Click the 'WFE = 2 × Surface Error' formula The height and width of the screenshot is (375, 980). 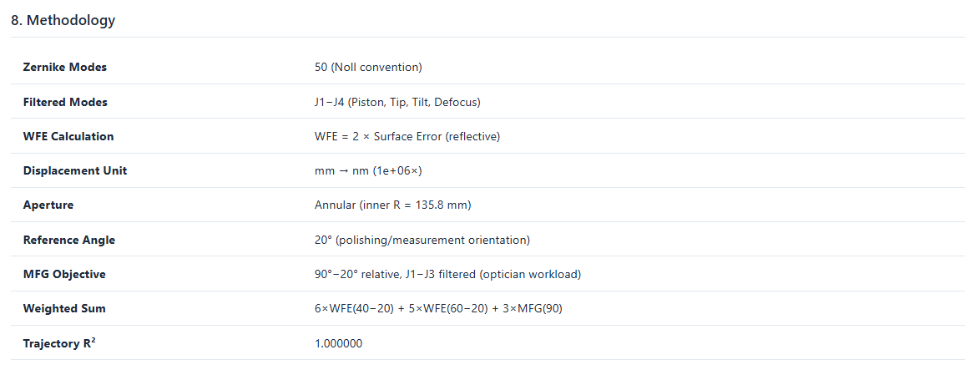coord(378,136)
